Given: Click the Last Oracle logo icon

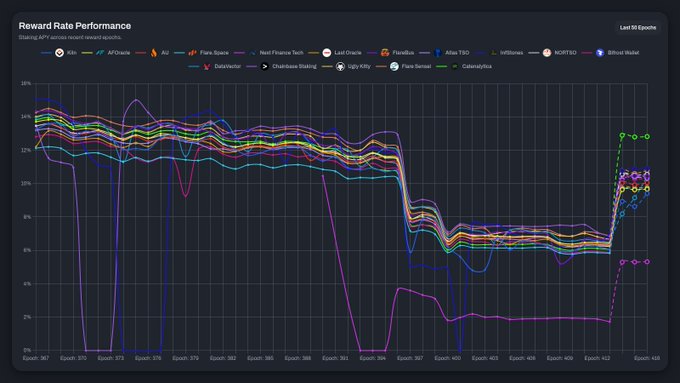Looking at the screenshot, I should click(x=327, y=52).
